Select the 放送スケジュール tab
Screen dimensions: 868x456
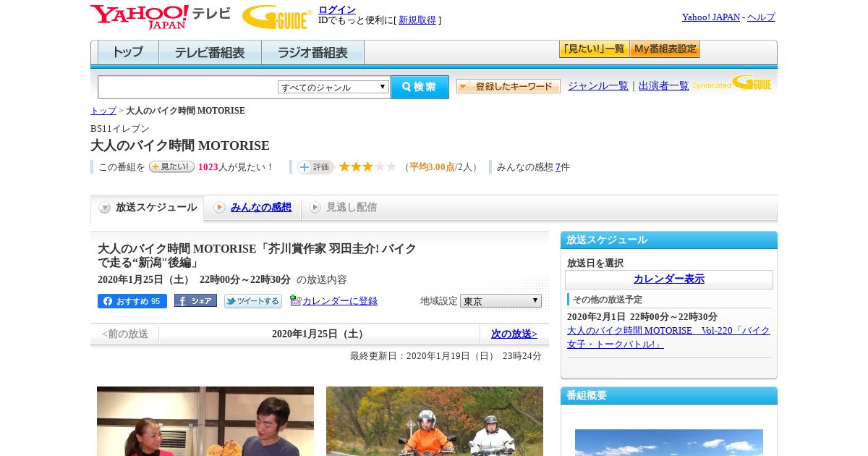click(148, 208)
